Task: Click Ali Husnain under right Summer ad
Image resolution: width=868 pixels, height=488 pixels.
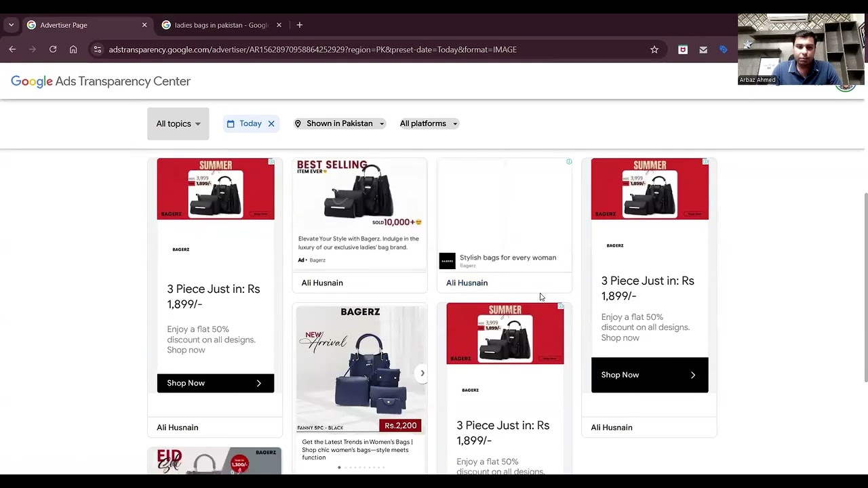Action: coord(612,427)
